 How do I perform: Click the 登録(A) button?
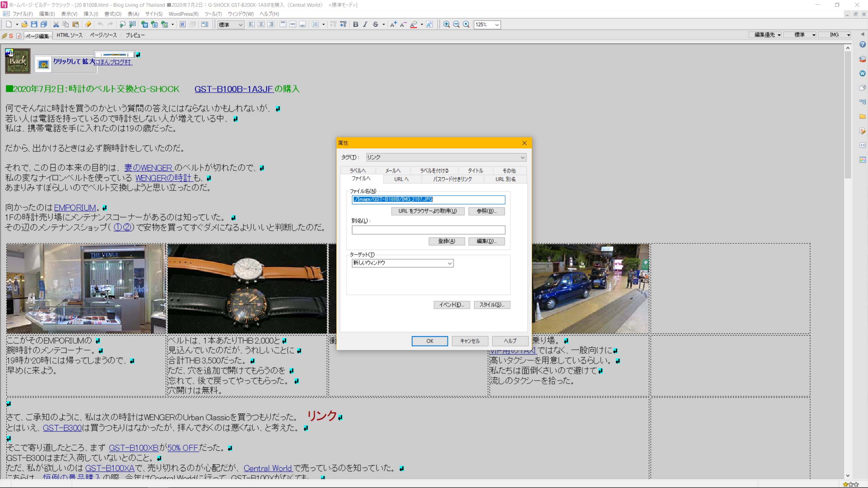447,241
